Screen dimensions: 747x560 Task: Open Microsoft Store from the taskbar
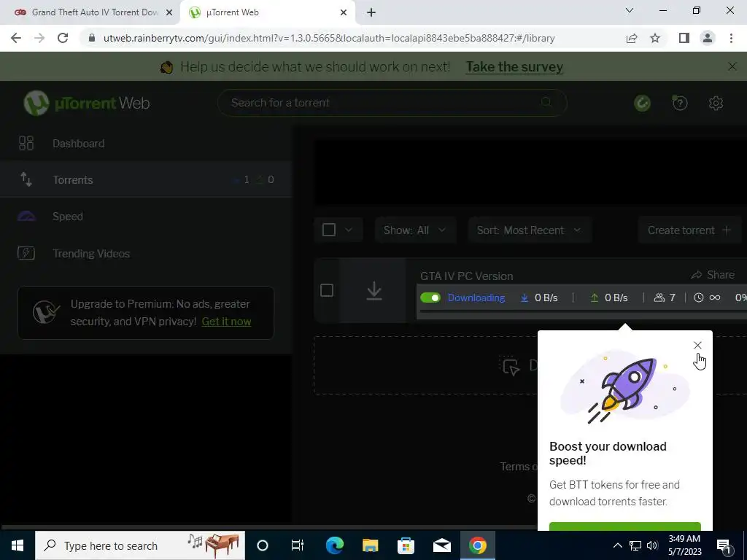point(406,545)
